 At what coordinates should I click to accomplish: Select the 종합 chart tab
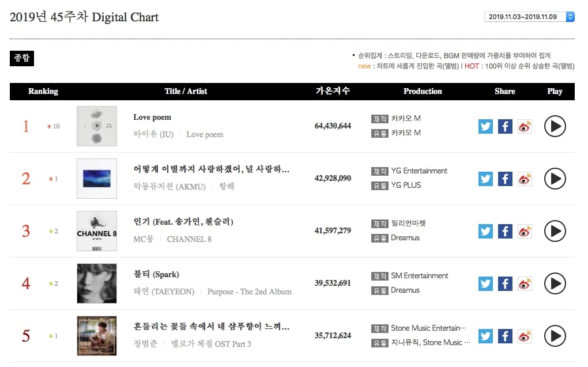(x=22, y=58)
